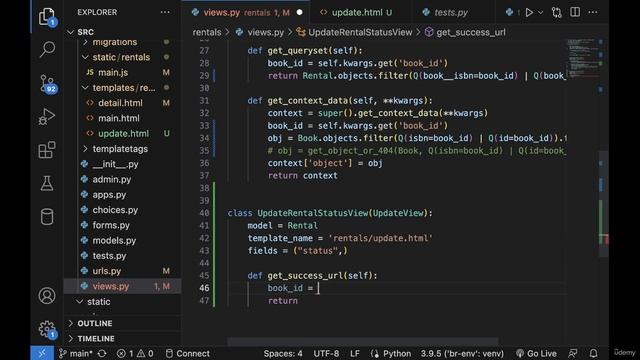Select interpreter 3.9.5 br-env venv

[x=462, y=353]
